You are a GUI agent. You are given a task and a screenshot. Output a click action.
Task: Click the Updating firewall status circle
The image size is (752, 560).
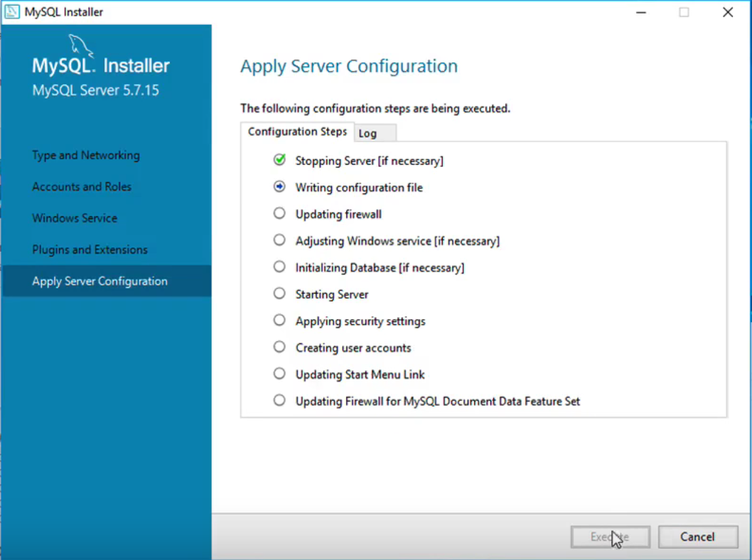pos(279,213)
